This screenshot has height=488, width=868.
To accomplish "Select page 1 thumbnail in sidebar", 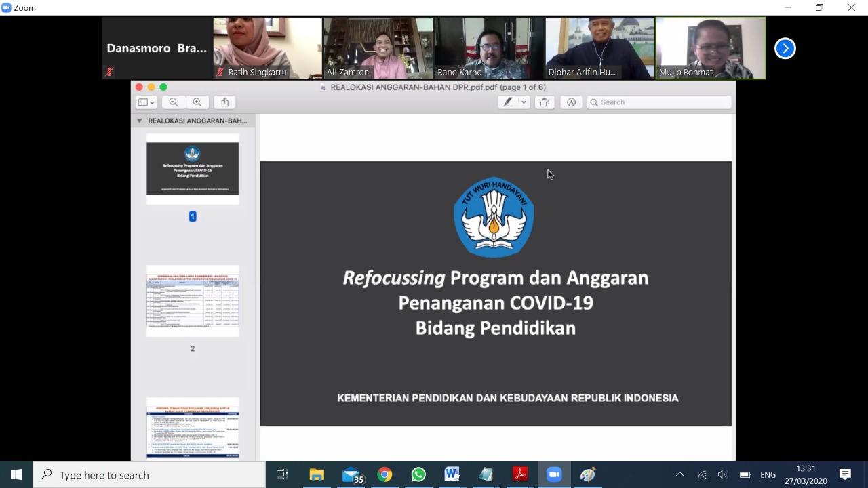I will point(193,169).
